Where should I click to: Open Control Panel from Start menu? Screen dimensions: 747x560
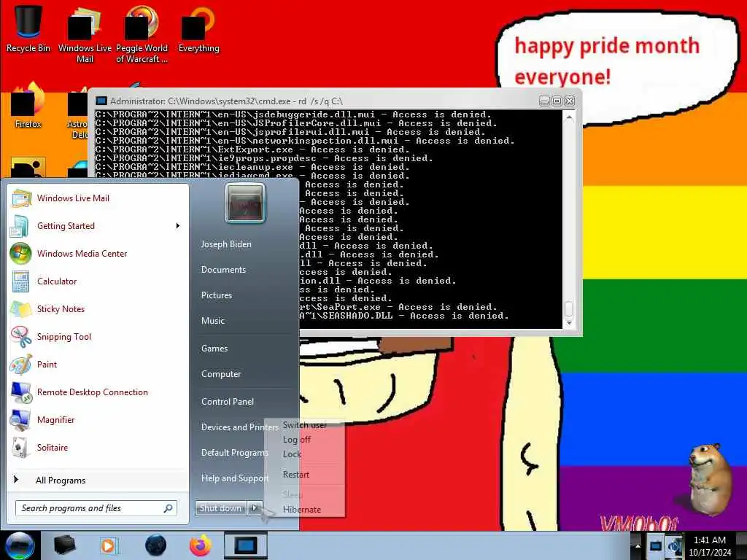228,402
